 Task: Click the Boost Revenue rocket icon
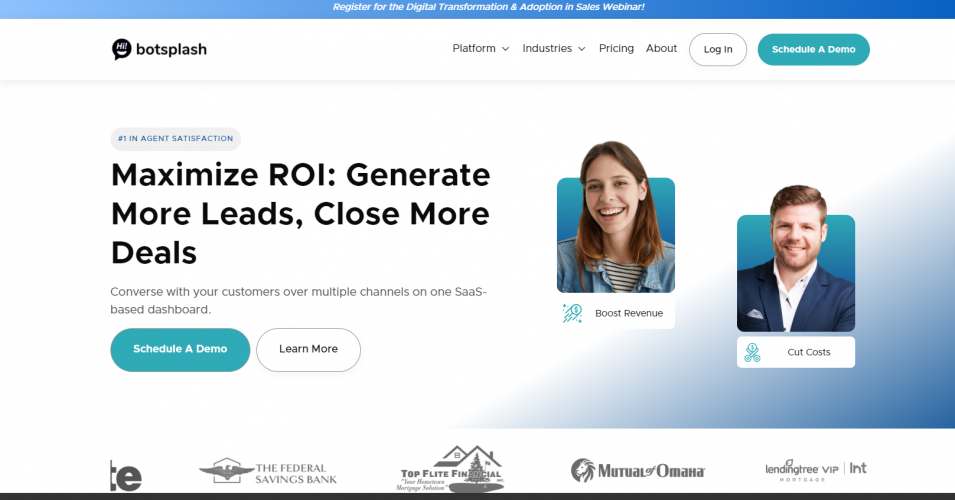[572, 313]
